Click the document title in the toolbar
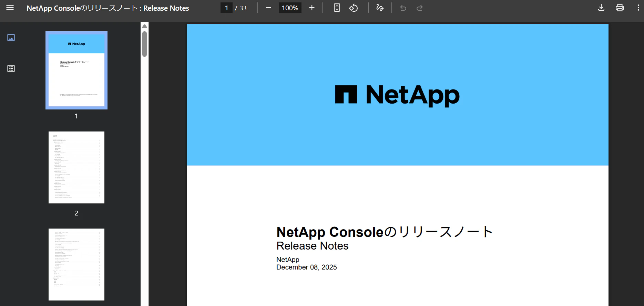644x306 pixels. click(108, 8)
